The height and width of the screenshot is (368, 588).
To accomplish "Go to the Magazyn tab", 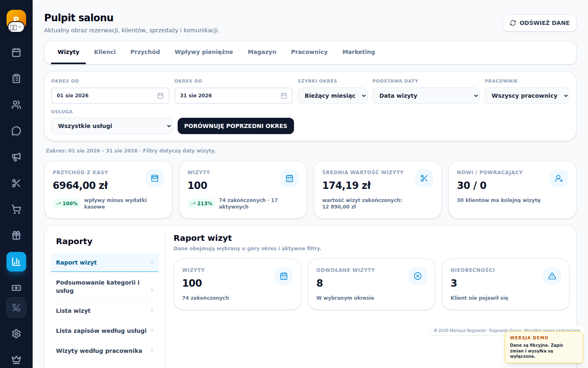I will pyautogui.click(x=262, y=52).
